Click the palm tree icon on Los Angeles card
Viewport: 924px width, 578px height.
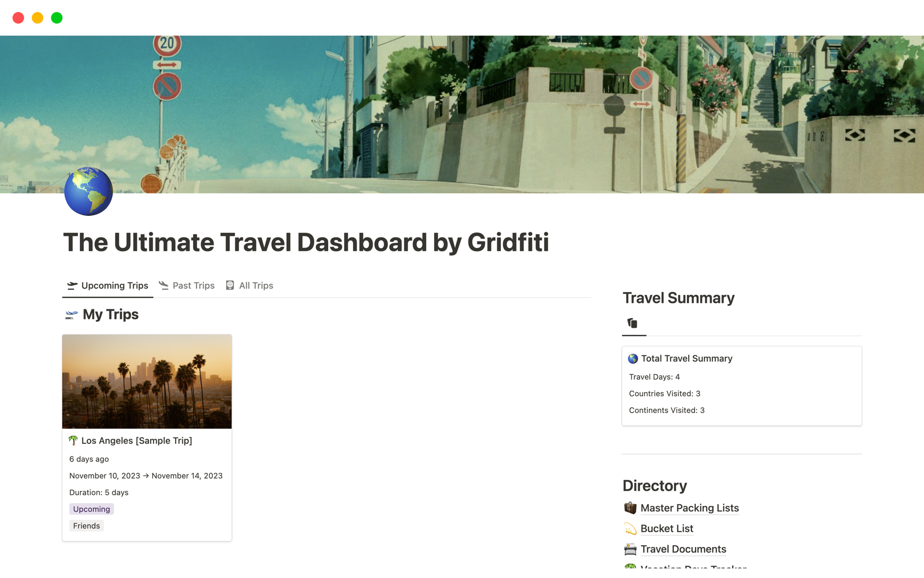[x=73, y=441]
